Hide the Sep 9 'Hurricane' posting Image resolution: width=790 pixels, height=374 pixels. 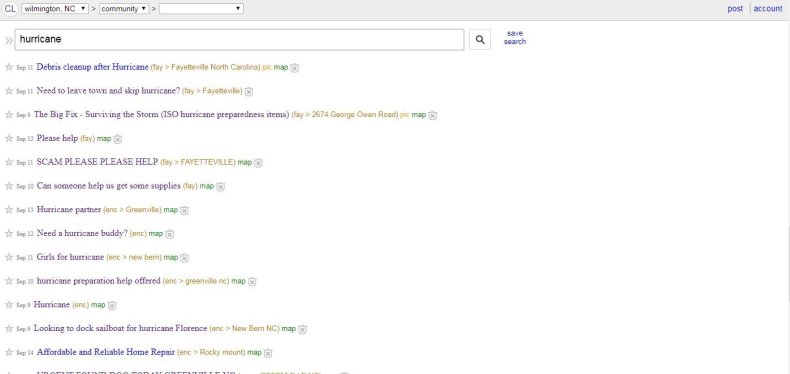click(x=112, y=305)
